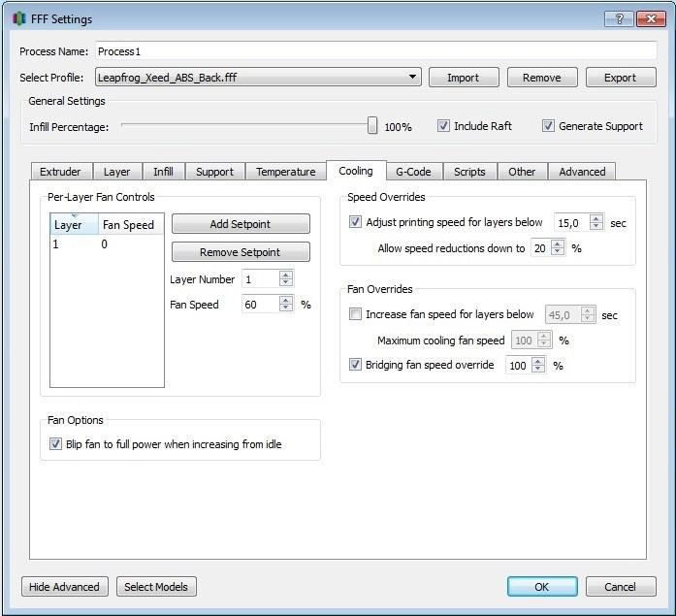Image resolution: width=676 pixels, height=616 pixels.
Task: Enable Increase fan speed for layers below
Action: 355,313
